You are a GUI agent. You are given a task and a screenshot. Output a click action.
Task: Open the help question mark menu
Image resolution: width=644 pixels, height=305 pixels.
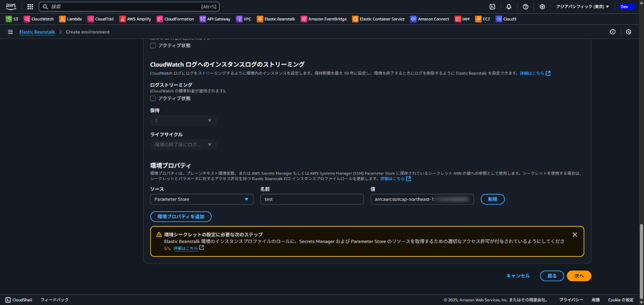526,7
